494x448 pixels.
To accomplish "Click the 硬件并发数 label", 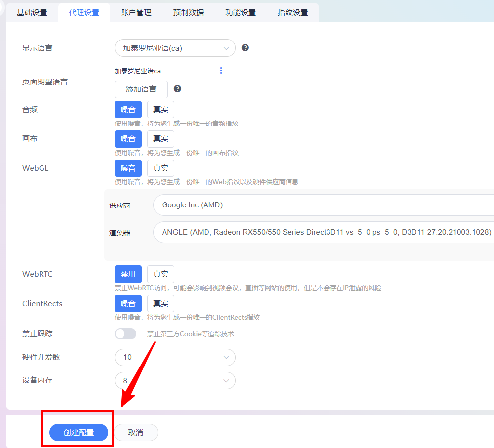I will [x=41, y=357].
